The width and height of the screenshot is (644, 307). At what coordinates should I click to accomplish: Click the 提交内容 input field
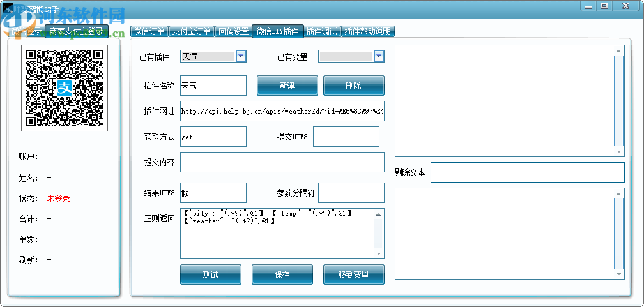[x=282, y=162]
